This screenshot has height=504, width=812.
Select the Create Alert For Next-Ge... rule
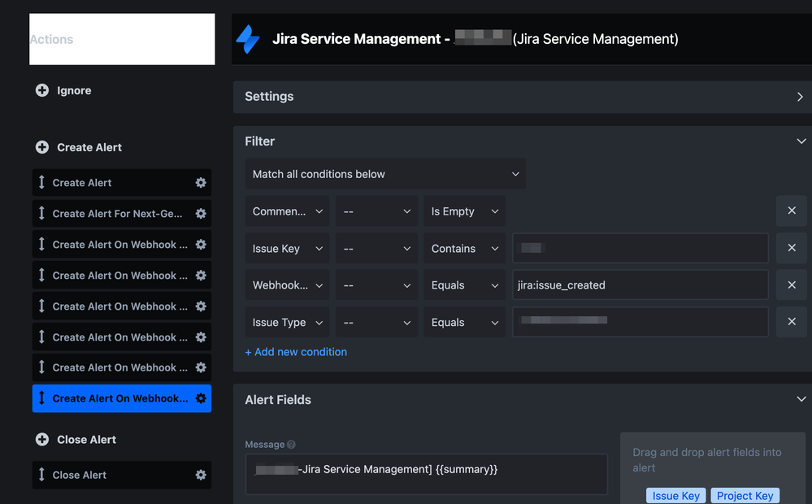point(122,214)
